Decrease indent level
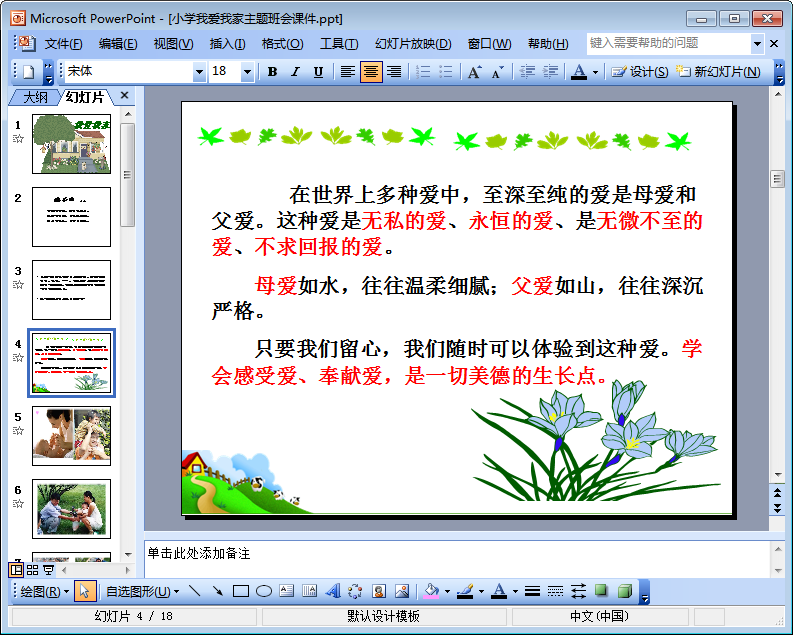The image size is (793, 635). pos(527,72)
